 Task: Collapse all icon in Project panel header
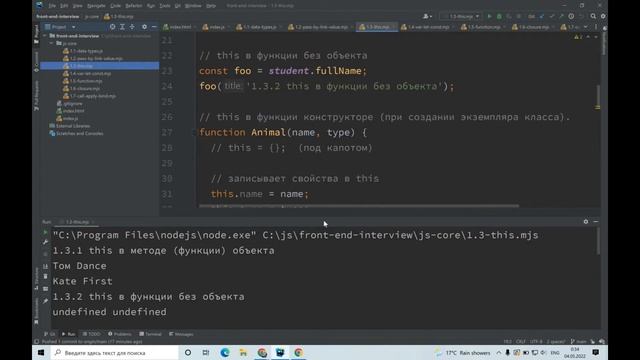click(132, 27)
